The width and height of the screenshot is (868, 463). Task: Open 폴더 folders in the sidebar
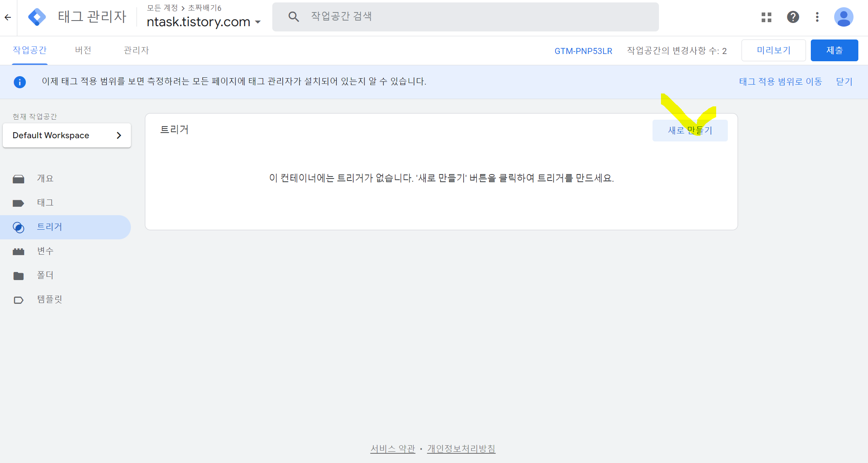tap(45, 275)
